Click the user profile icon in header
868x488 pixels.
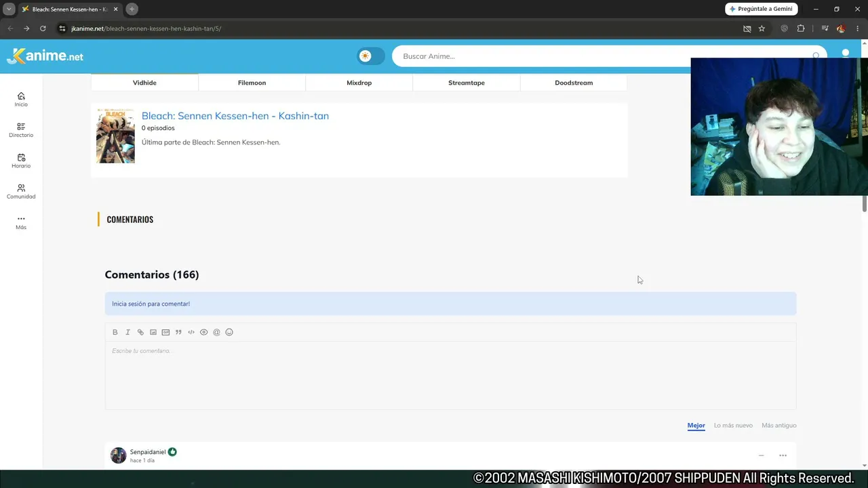pos(845,54)
